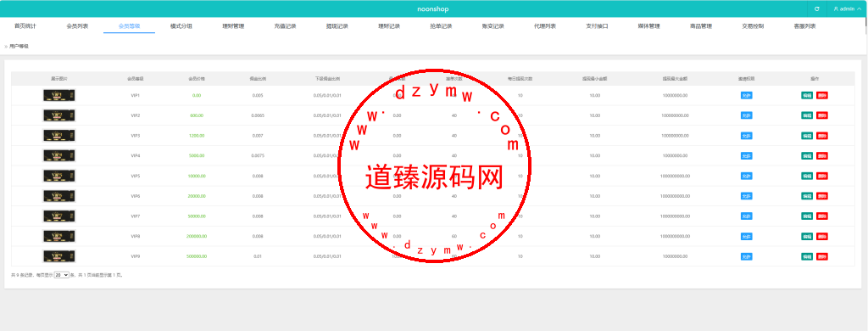Open the 交易控制 nav tab
The width and height of the screenshot is (868, 331).
point(754,26)
